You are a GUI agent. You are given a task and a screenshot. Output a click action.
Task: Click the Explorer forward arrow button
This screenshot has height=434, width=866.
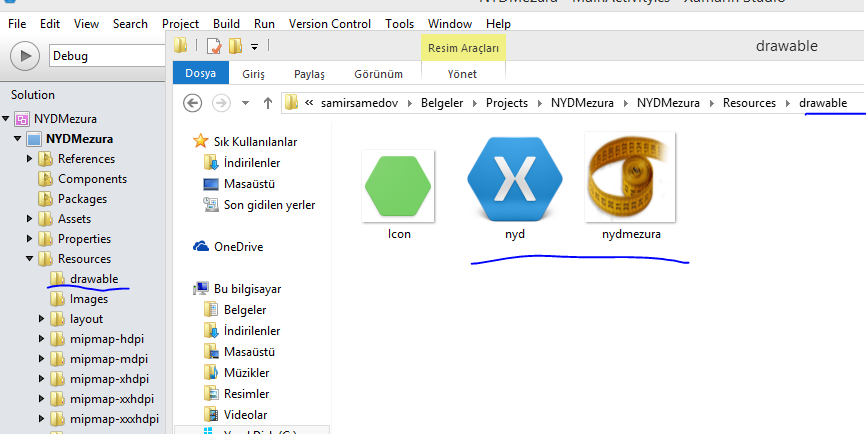click(x=221, y=103)
